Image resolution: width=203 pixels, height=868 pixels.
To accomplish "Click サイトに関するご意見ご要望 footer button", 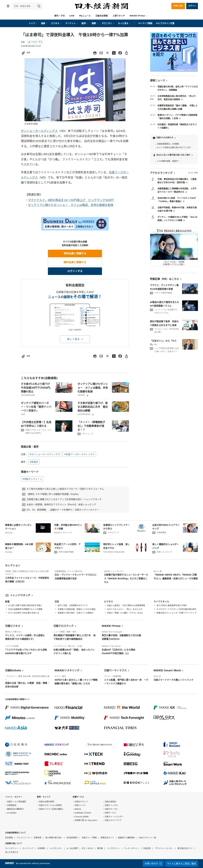I will click(x=181, y=864).
